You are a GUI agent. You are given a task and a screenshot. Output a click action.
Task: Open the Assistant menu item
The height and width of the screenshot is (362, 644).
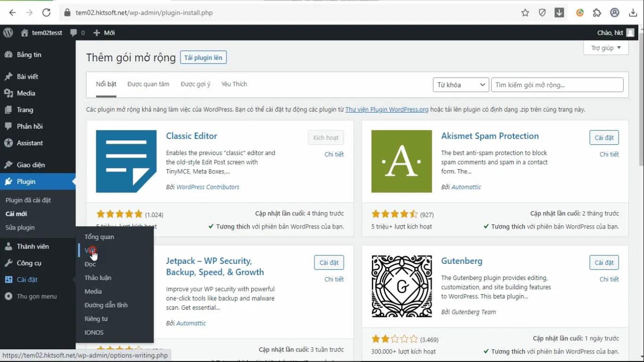click(38, 143)
